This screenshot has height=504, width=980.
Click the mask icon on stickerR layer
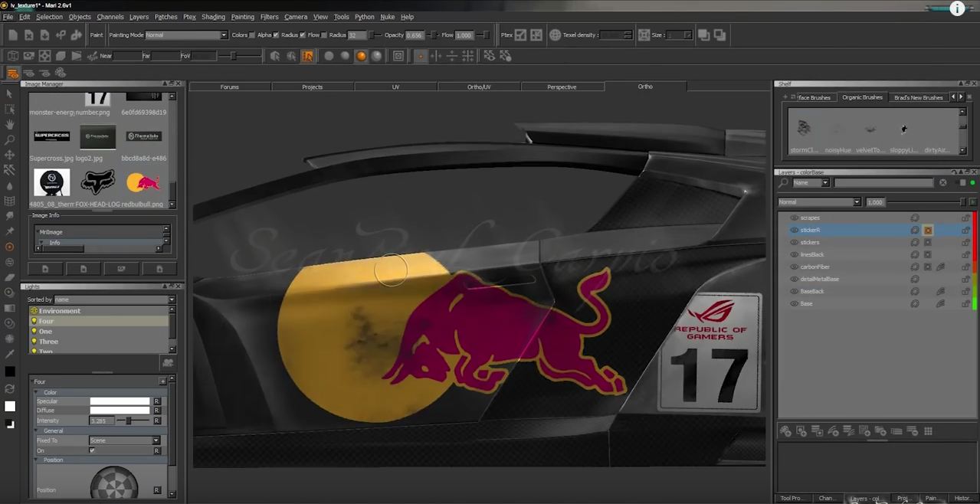click(928, 230)
